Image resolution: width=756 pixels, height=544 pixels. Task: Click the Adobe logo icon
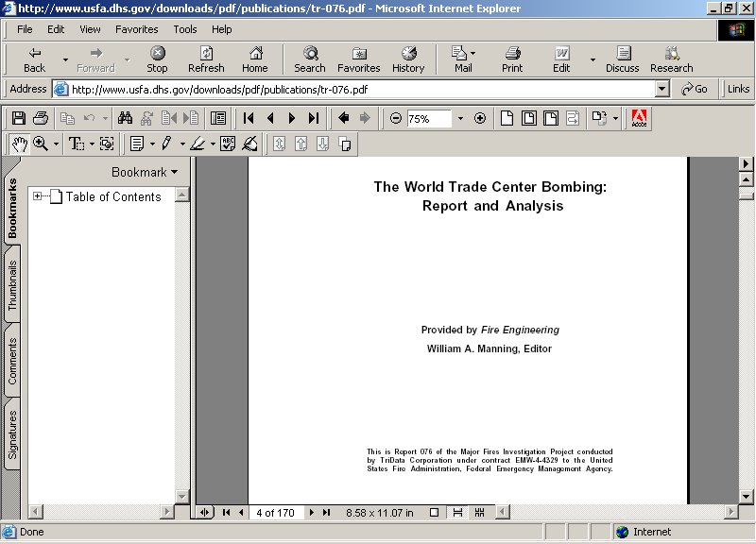tap(639, 118)
